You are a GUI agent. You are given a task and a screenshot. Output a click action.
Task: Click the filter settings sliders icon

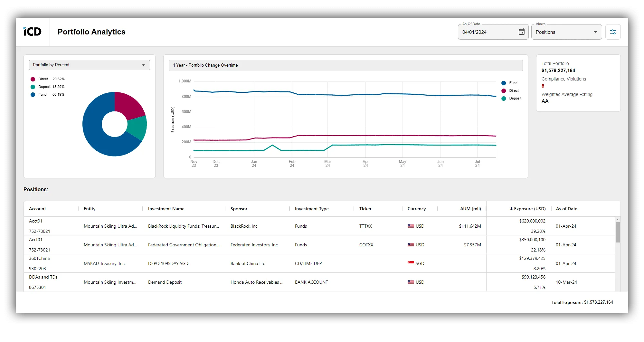click(613, 32)
